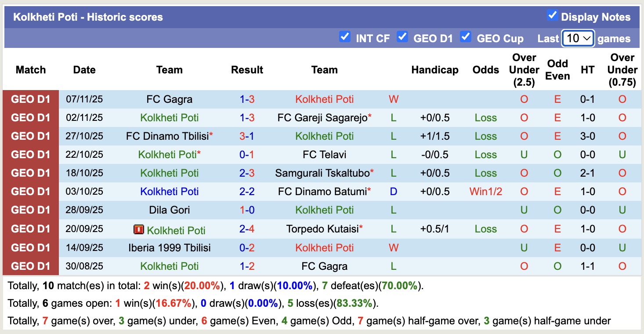
Task: Click the Win1/2 odds entry
Action: (485, 191)
